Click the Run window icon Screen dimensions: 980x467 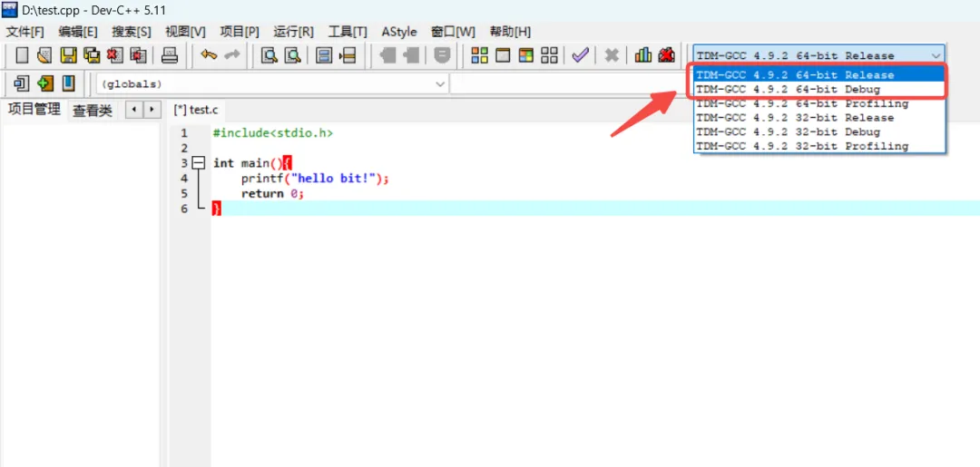[503, 55]
